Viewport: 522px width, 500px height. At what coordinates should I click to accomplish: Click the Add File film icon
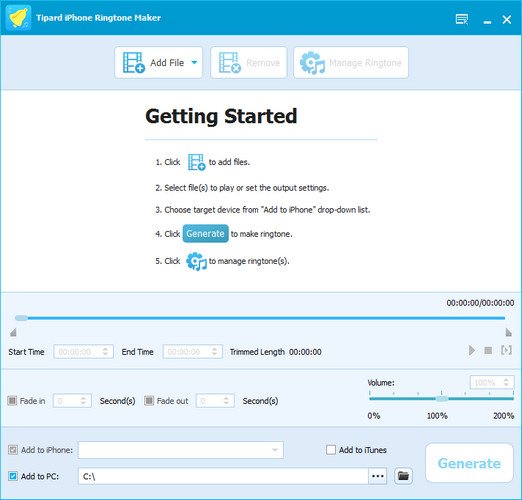click(134, 62)
